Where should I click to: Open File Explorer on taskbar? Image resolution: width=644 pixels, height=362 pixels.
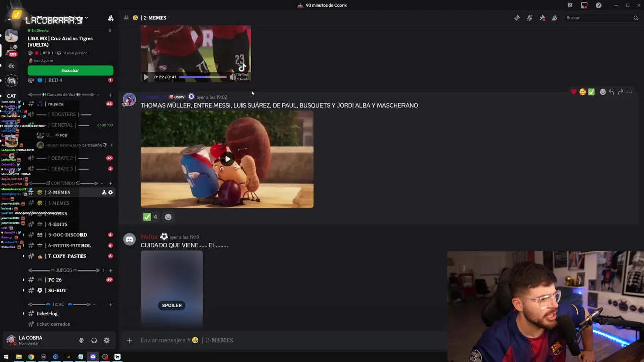19,357
